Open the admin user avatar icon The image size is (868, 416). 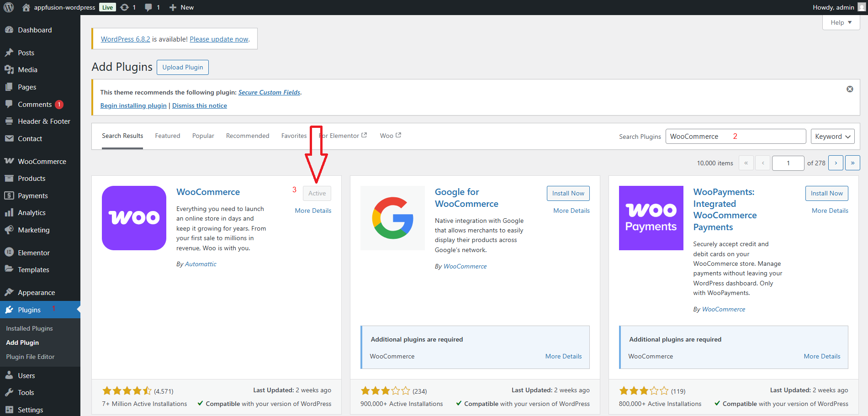[x=861, y=7]
